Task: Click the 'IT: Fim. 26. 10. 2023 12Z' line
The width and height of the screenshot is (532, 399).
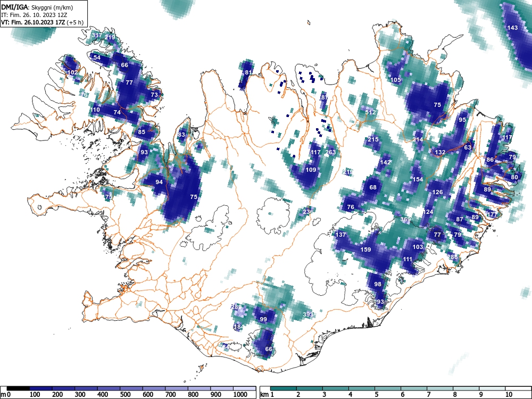Action: coord(34,15)
